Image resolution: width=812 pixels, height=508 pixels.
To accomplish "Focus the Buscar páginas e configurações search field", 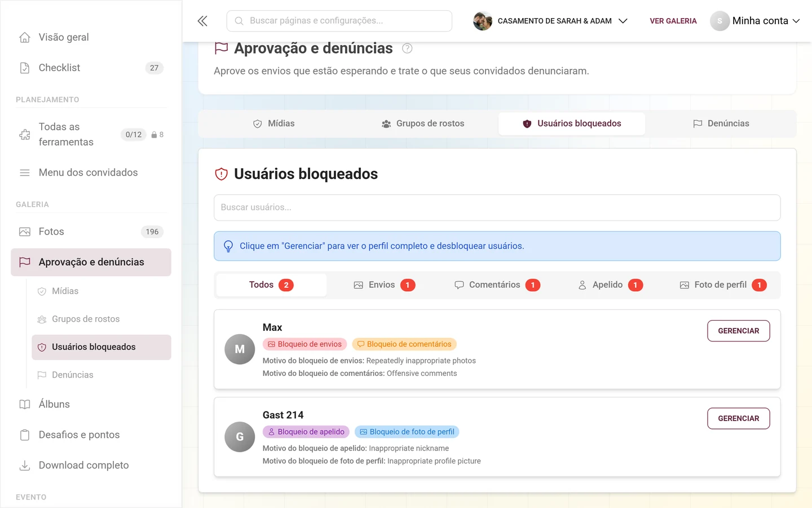I will tap(339, 21).
